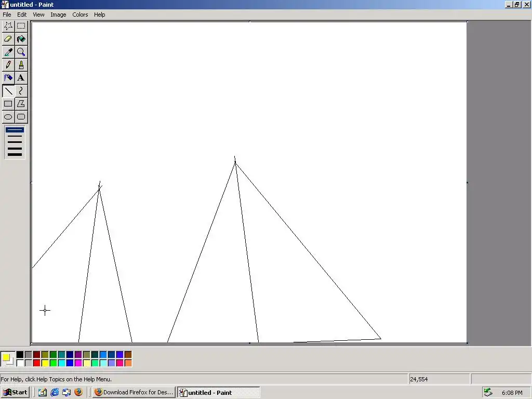This screenshot has height=399, width=532.
Task: Select the cyan palette color
Action: click(61, 363)
